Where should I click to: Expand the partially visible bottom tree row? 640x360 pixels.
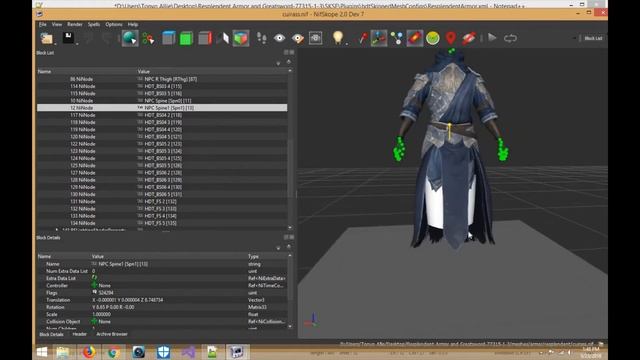[57, 230]
